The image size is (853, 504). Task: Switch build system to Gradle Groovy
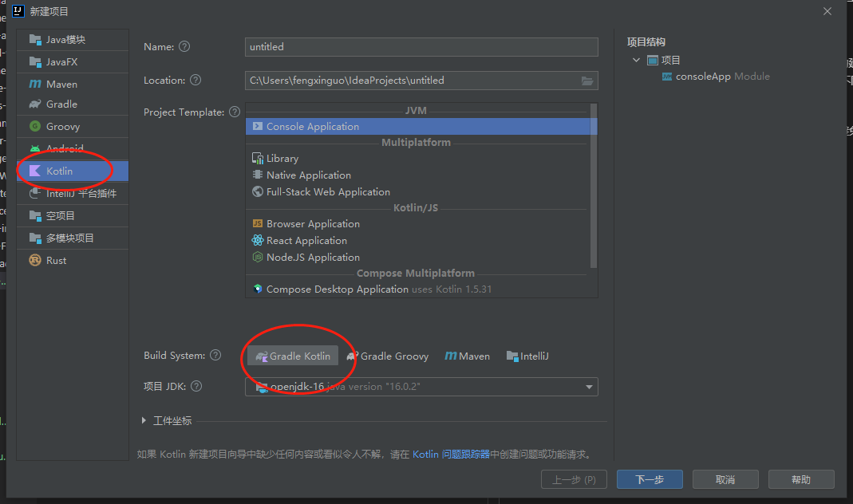pos(388,356)
